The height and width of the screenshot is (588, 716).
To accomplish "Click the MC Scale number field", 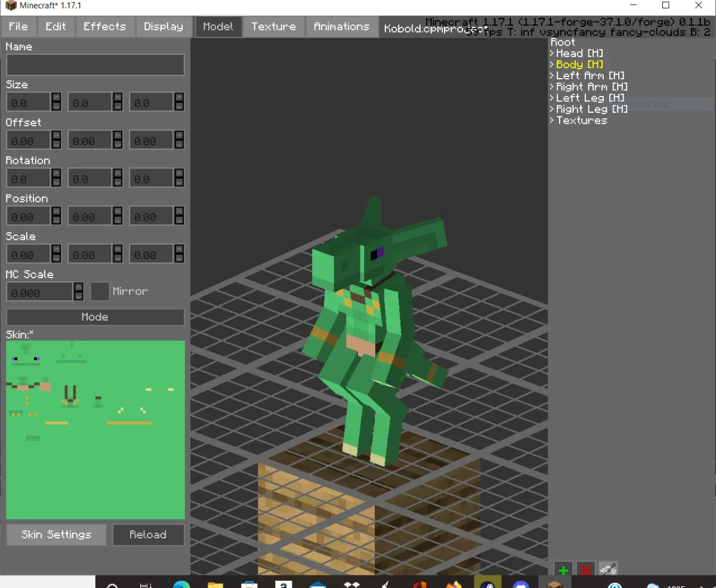I will click(40, 293).
